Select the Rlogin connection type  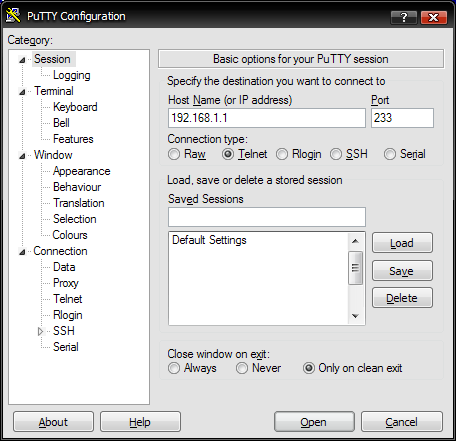click(x=282, y=154)
